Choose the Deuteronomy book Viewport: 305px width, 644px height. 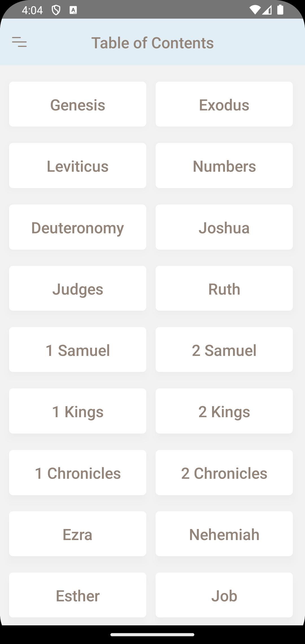coord(78,227)
